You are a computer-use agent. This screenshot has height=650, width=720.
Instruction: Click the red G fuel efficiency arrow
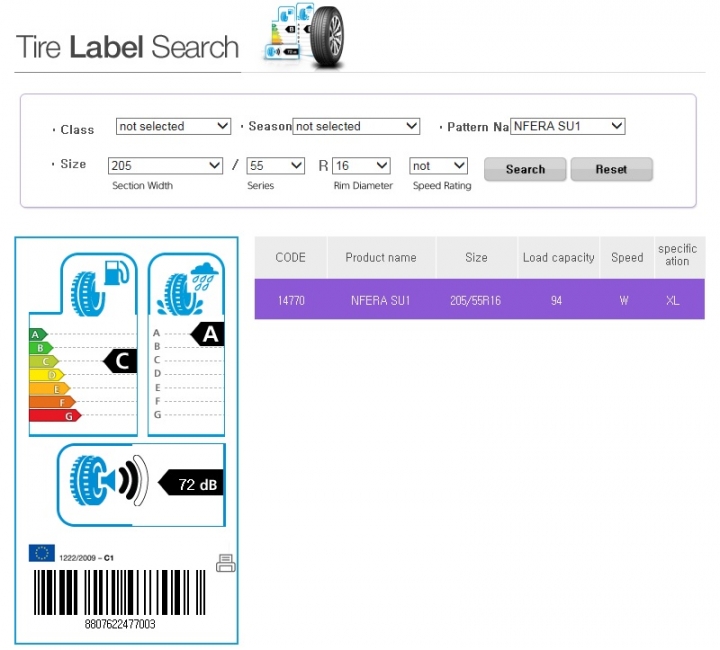pyautogui.click(x=55, y=416)
